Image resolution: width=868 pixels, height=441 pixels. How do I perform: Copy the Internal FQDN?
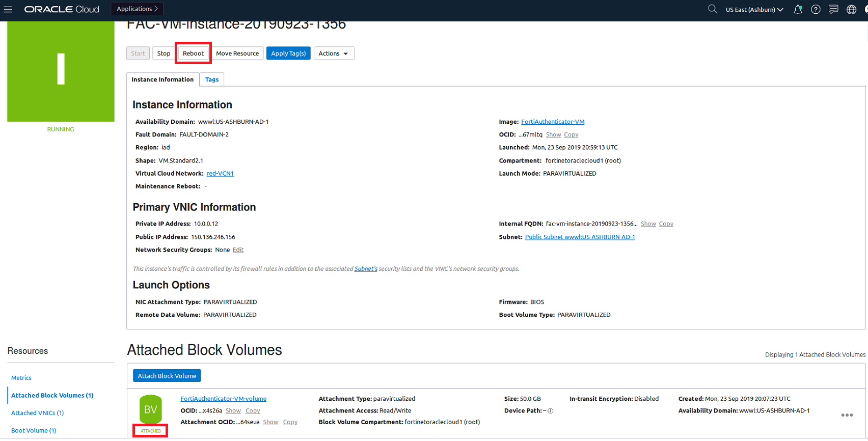click(666, 224)
